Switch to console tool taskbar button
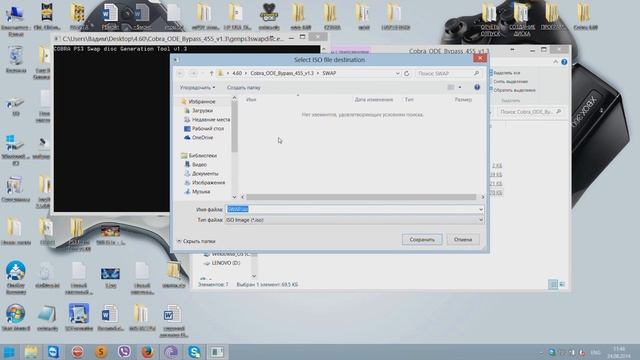The image size is (640, 360). coord(218,352)
